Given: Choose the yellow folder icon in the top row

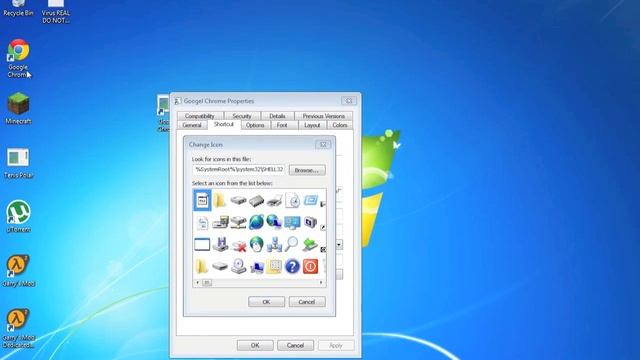Looking at the screenshot, I should 220,200.
